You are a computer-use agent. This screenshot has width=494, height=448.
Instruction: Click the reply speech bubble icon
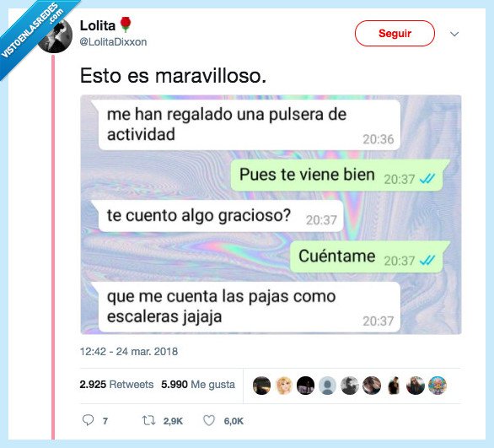88,420
